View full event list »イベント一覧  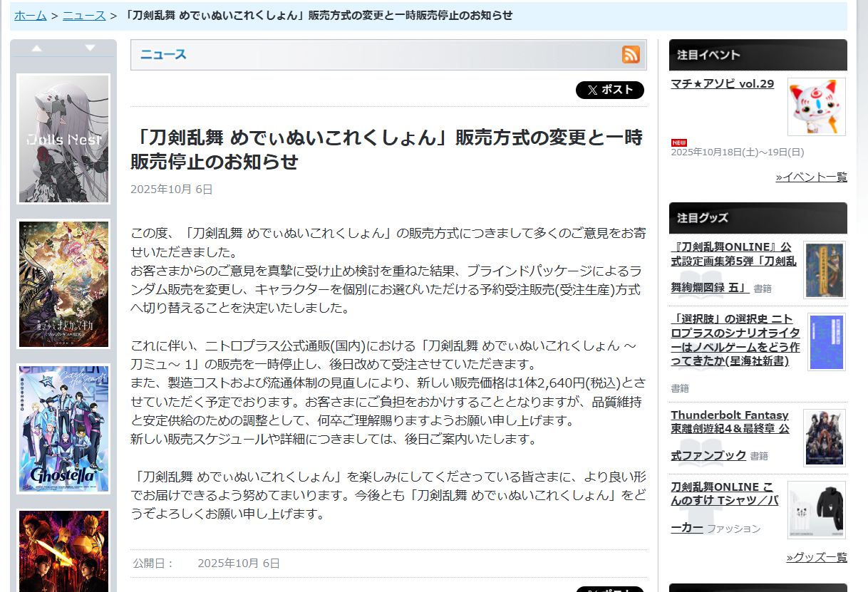pyautogui.click(x=811, y=177)
